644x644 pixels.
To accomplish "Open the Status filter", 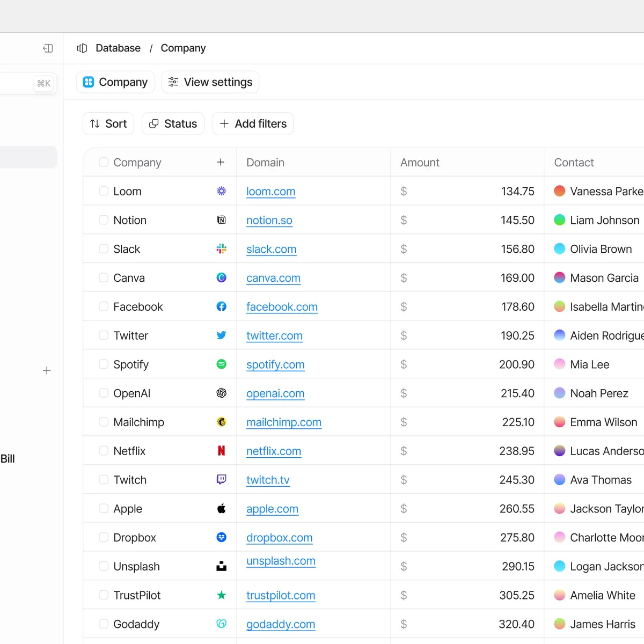I will coord(173,124).
